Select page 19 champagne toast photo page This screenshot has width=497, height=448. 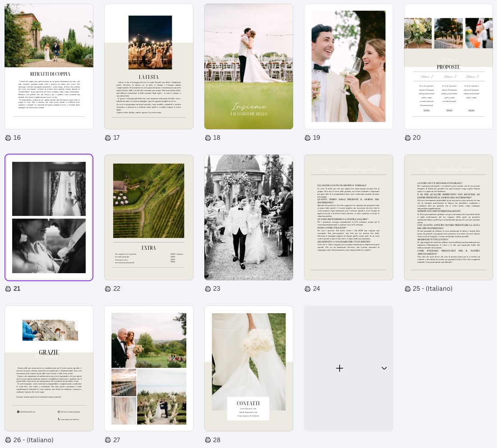(x=348, y=67)
